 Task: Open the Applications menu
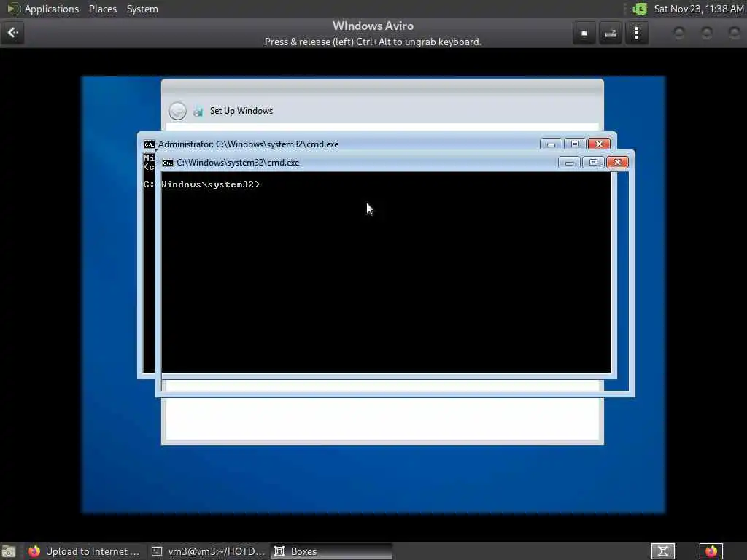click(52, 9)
